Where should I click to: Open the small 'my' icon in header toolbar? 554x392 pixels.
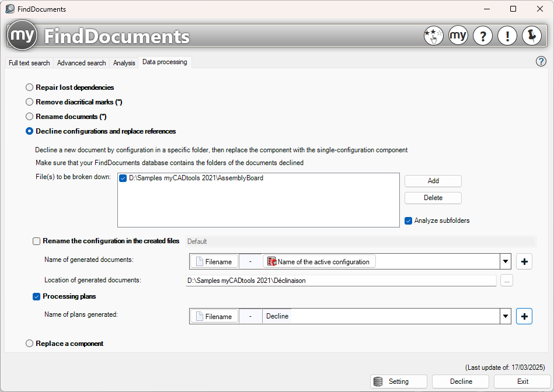tap(458, 36)
